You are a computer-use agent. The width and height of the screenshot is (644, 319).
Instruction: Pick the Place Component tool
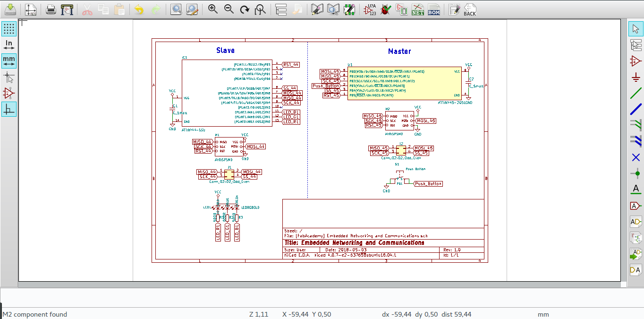point(636,61)
